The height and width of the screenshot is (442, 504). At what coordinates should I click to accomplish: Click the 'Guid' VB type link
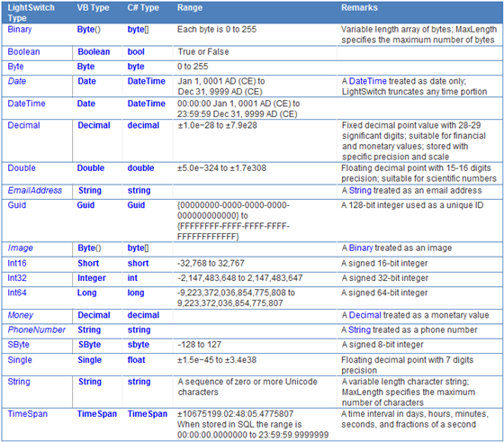coord(85,205)
